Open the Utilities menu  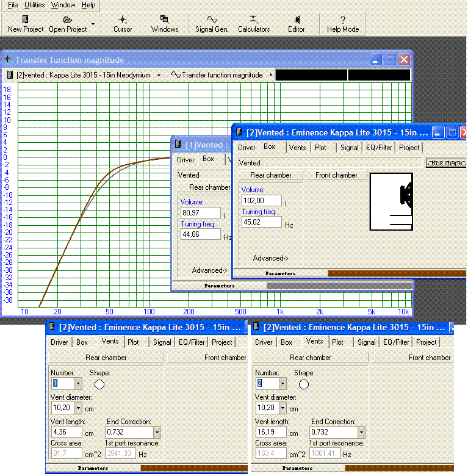[34, 5]
